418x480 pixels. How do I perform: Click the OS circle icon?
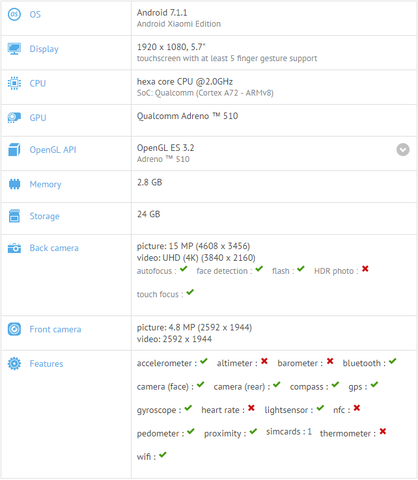click(14, 14)
